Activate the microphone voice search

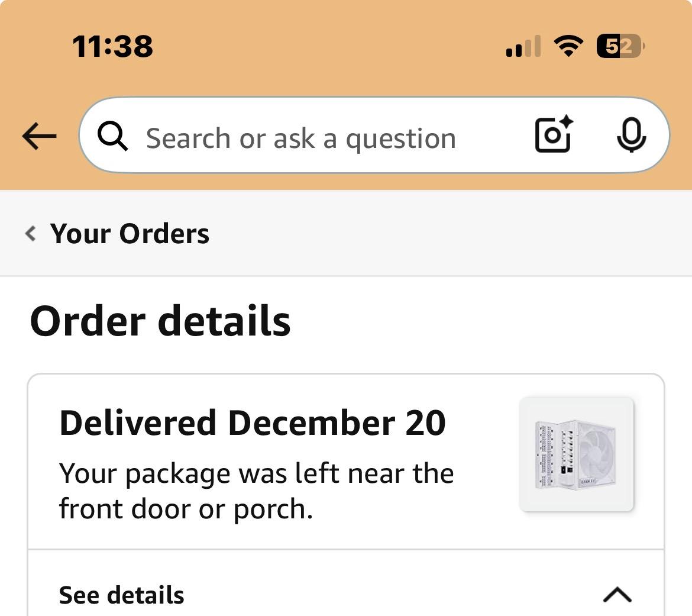(x=631, y=135)
